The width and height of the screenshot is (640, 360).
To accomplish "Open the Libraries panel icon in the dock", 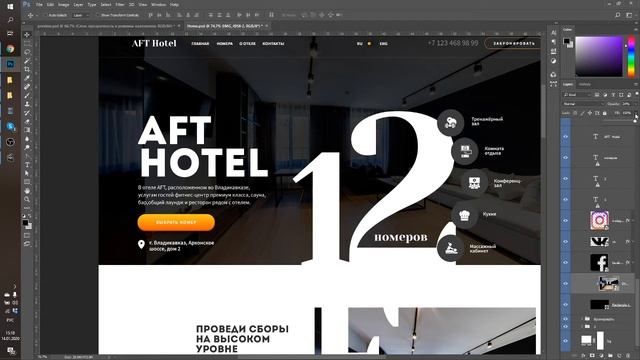I will point(553,74).
